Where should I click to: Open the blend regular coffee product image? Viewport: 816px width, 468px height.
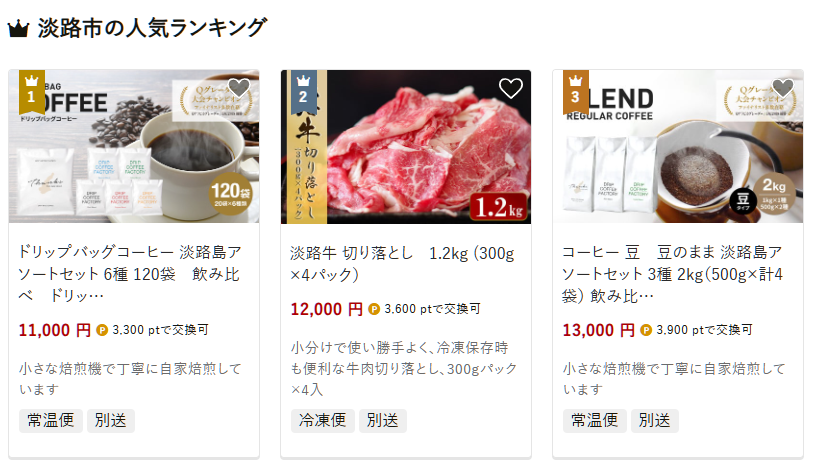pos(678,146)
